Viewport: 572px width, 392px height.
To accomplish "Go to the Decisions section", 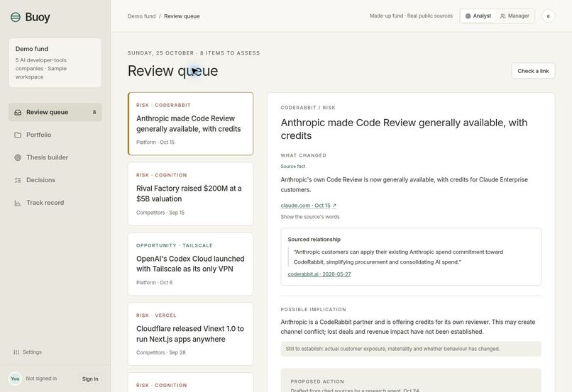I will 55,180.
